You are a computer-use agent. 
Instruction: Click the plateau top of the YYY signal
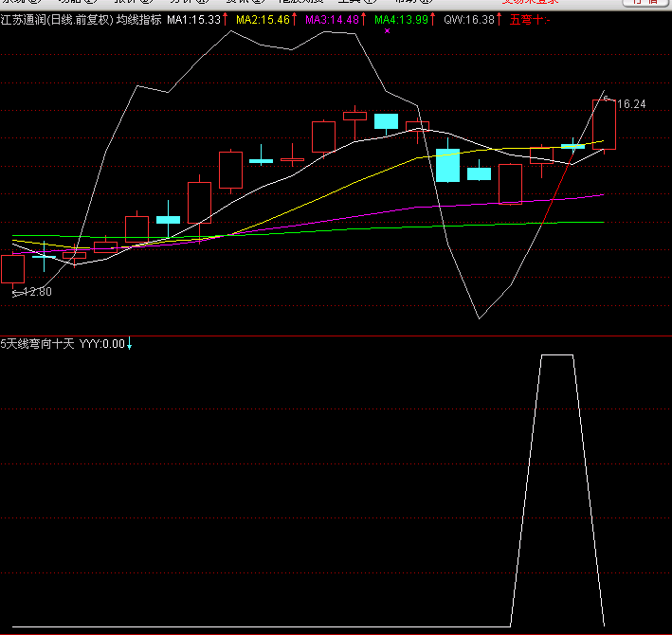coord(556,355)
